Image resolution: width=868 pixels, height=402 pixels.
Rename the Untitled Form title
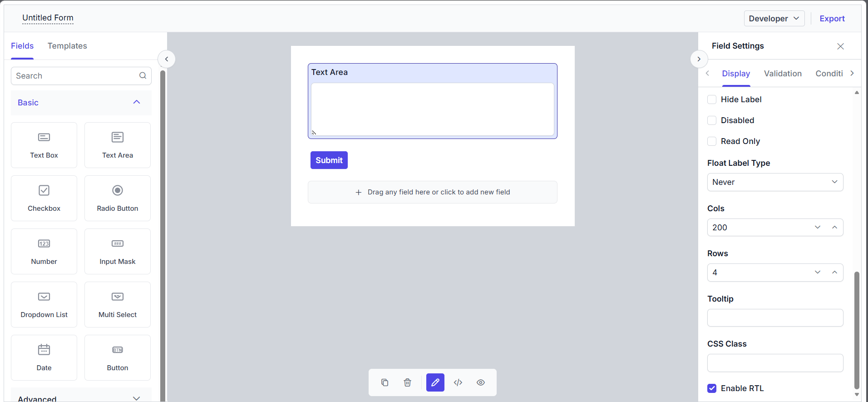pyautogui.click(x=48, y=18)
